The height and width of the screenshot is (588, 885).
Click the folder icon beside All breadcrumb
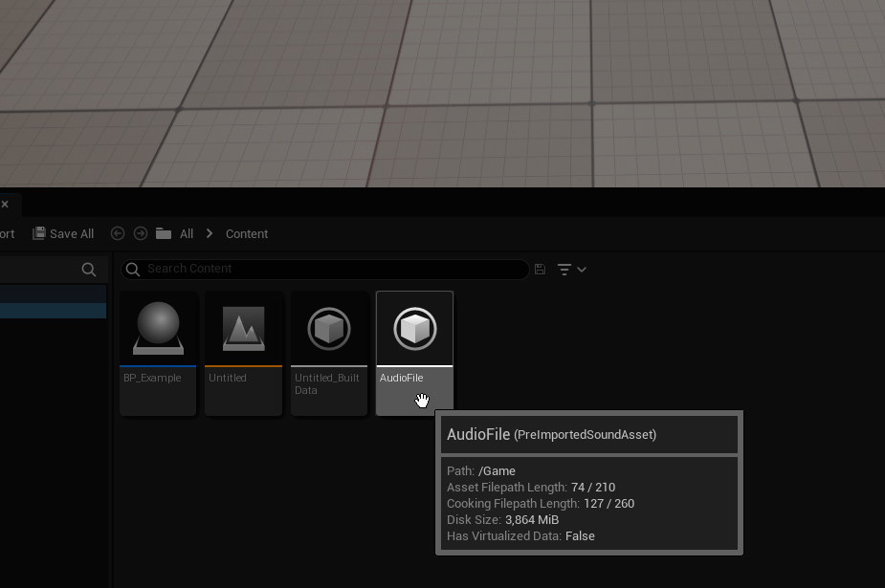(x=165, y=233)
